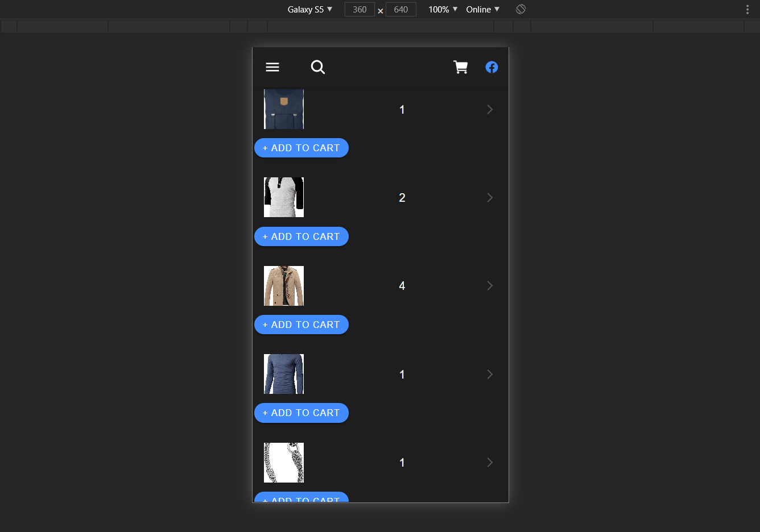Screen dimensions: 760x532
Task: Open the Online network throttling dropdown
Action: click(482, 9)
